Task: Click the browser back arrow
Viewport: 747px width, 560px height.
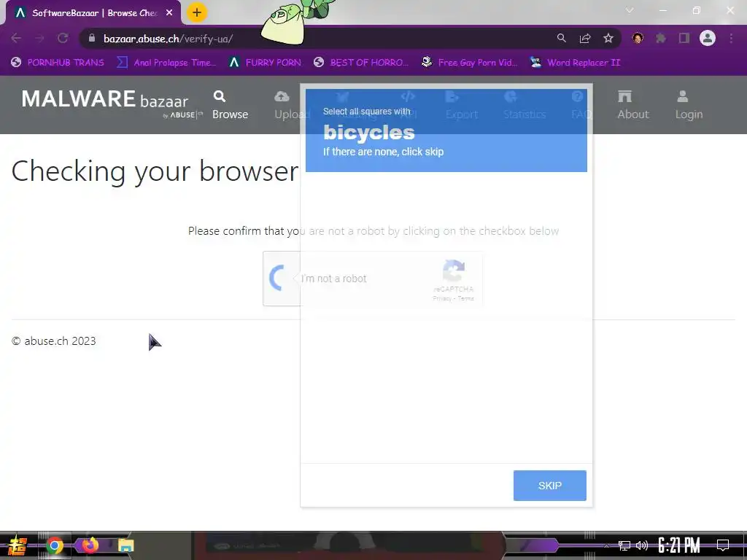Action: tap(16, 39)
